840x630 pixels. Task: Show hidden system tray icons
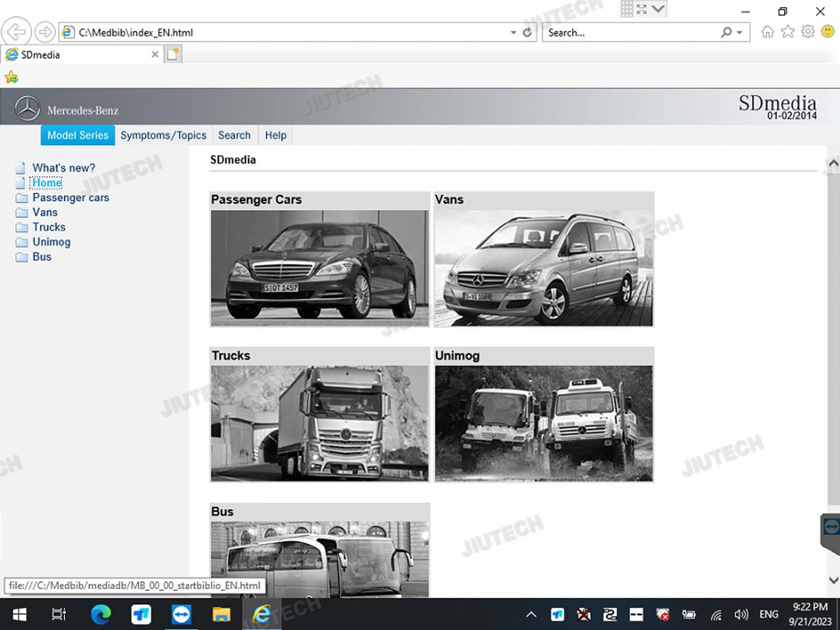(531, 614)
